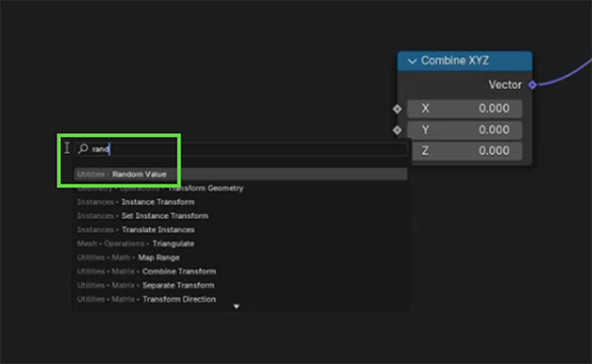Image resolution: width=592 pixels, height=364 pixels.
Task: Click the Y value field
Action: [465, 129]
